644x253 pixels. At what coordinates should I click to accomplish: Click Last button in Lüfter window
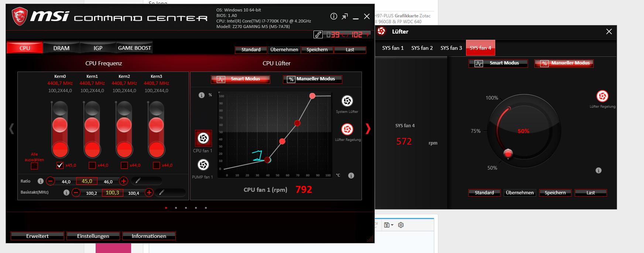click(x=591, y=193)
